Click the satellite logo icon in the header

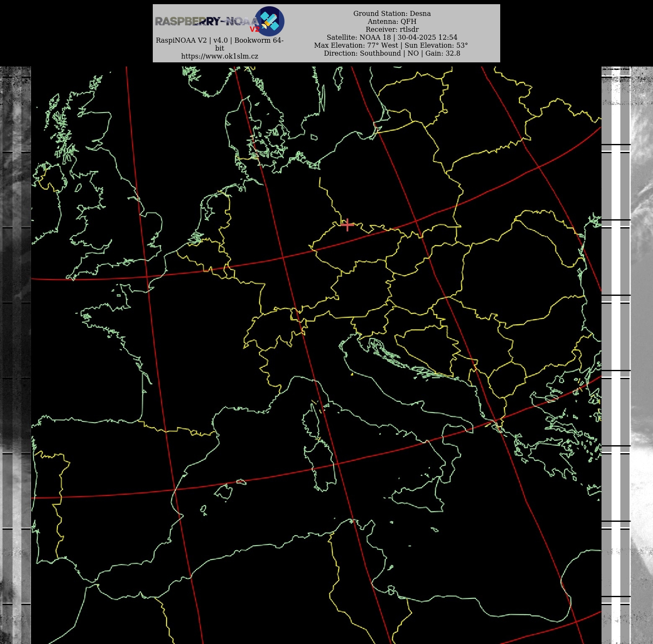270,21
